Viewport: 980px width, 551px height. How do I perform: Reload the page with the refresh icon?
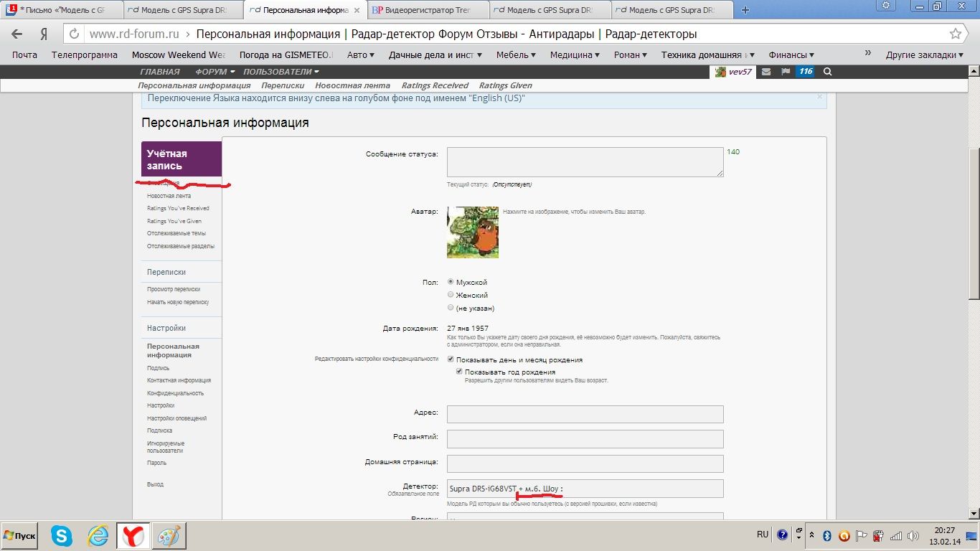click(73, 34)
